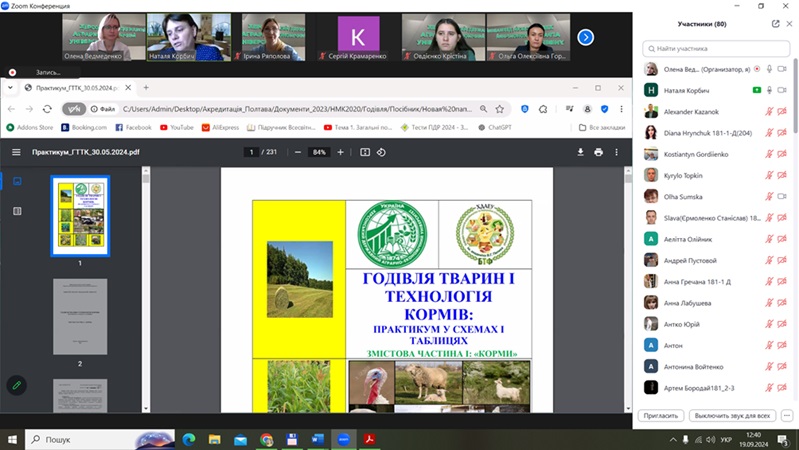Show page thumbnails in PDF sidebar

pos(17,181)
